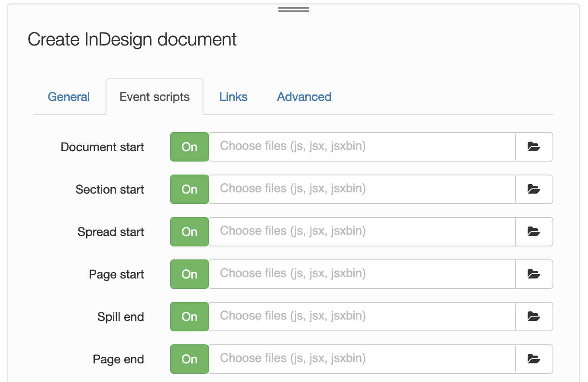Open folder browser for Page start

534,274
